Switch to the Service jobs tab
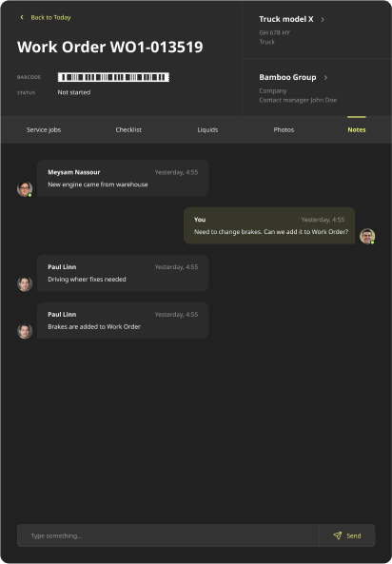 (44, 130)
